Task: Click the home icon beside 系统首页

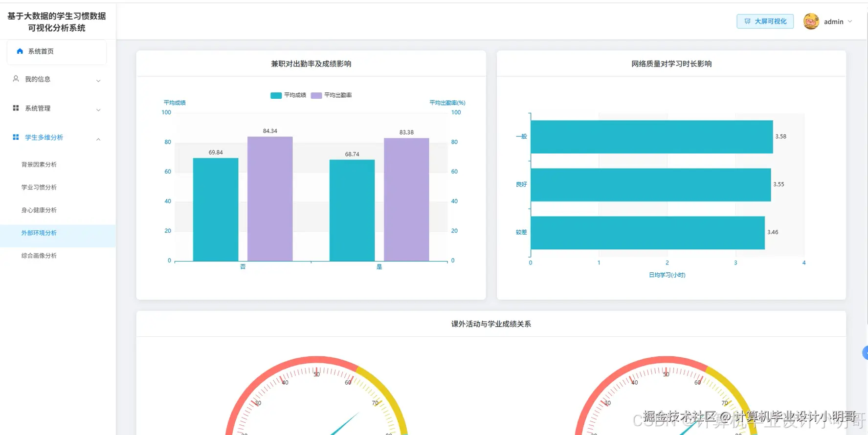Action: 20,51
